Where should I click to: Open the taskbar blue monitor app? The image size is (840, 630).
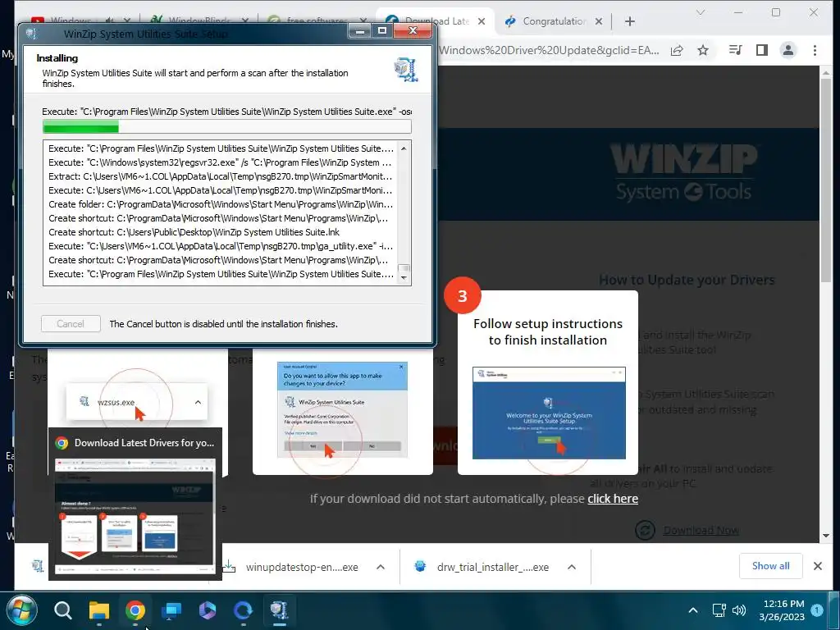coord(171,610)
